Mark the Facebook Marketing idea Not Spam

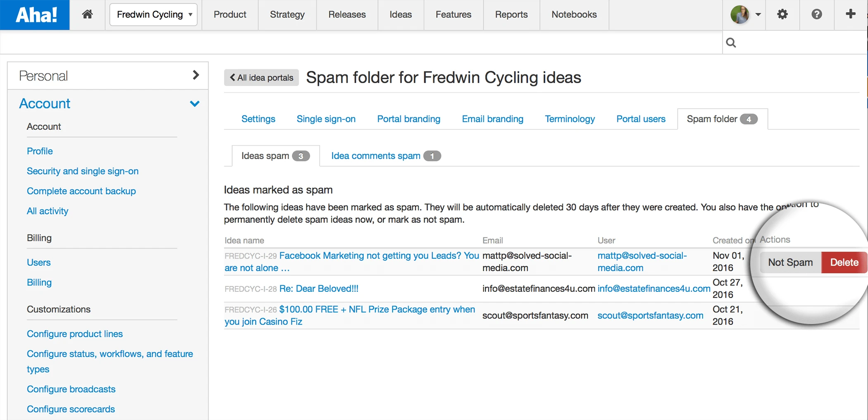(790, 262)
